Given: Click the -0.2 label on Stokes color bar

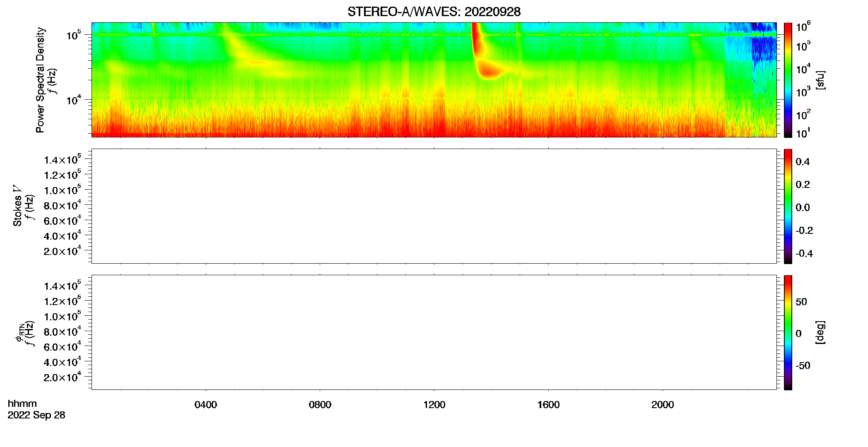Looking at the screenshot, I should (x=804, y=231).
